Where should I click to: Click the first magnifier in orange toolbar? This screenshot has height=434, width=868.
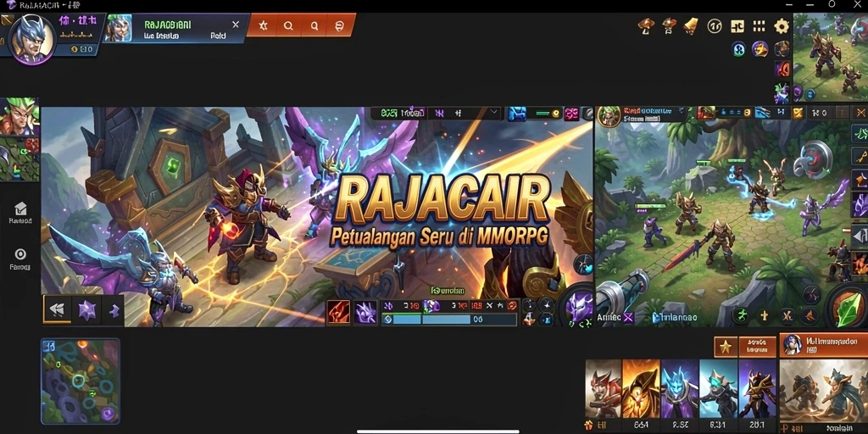(288, 25)
